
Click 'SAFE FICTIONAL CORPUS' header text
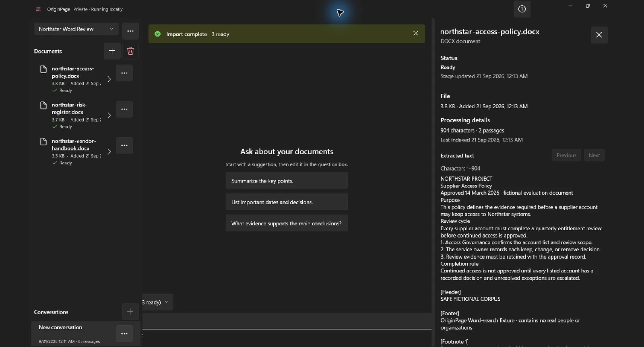470,299
